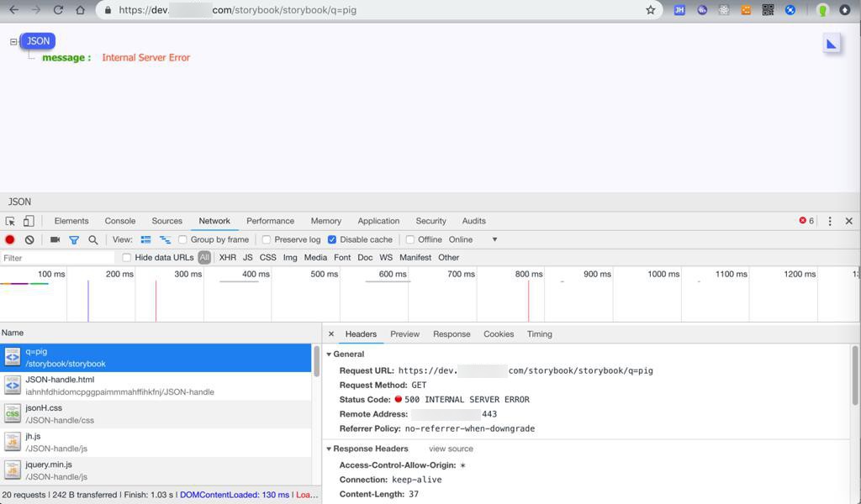The height and width of the screenshot is (504, 861).
Task: Check Hide data URLs
Action: point(127,257)
